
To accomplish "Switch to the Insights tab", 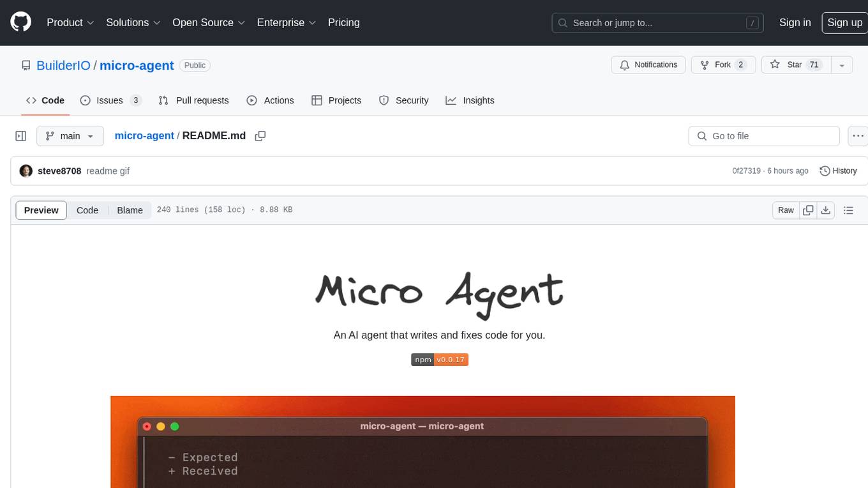I will tap(470, 100).
